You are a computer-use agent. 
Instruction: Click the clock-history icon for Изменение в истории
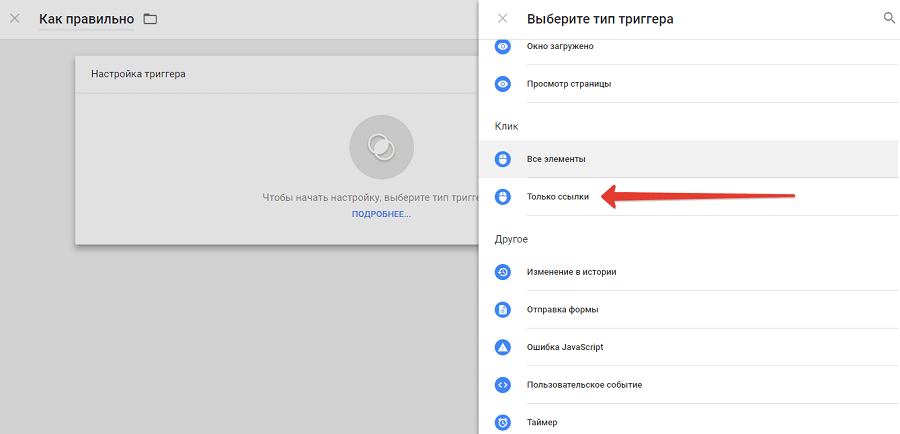click(503, 272)
